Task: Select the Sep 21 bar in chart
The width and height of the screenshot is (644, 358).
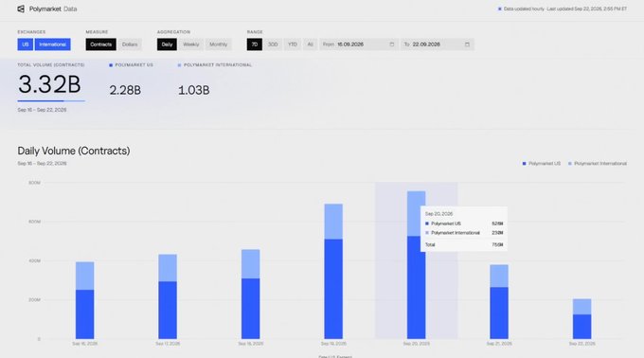Action: [x=499, y=302]
